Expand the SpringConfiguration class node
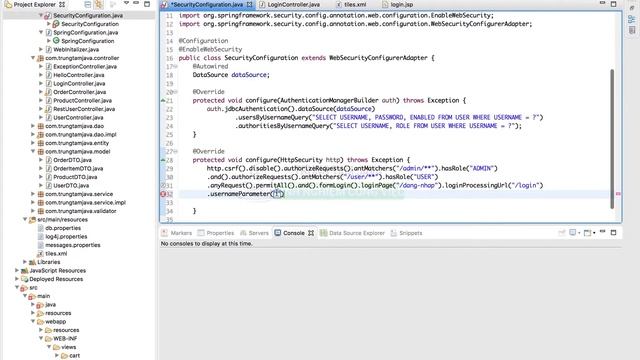This screenshot has width=640, height=360. click(x=49, y=41)
